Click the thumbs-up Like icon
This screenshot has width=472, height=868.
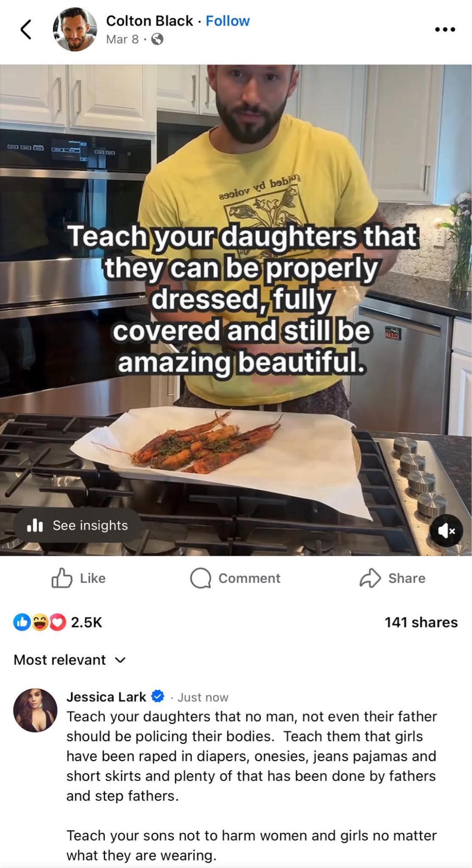tap(62, 578)
